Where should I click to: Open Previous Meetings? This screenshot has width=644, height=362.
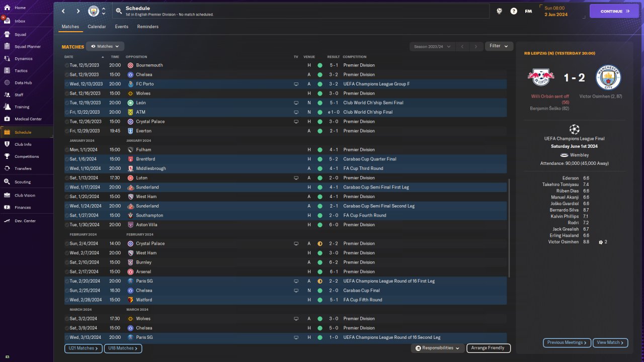point(567,342)
